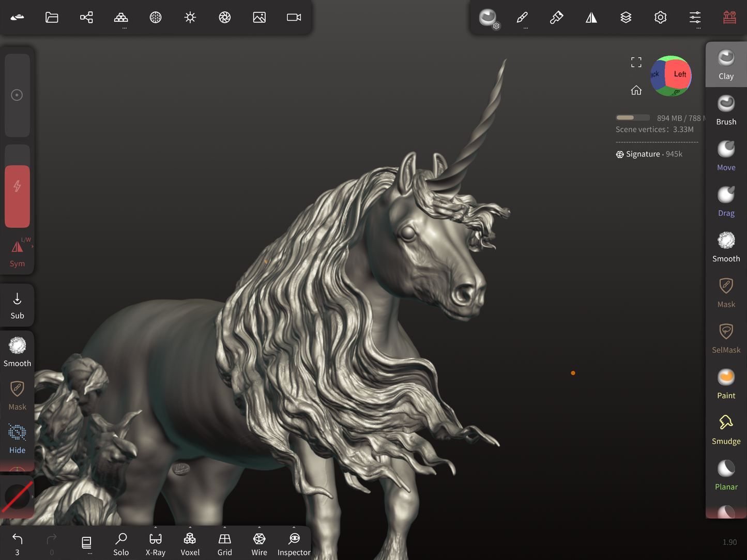
Task: Enable Solo mode
Action: click(121, 544)
